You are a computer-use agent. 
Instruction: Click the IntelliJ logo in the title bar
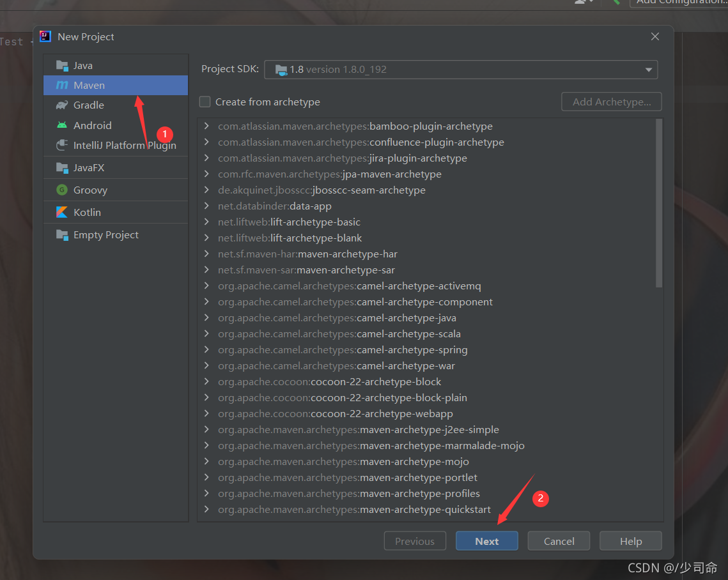click(x=45, y=36)
